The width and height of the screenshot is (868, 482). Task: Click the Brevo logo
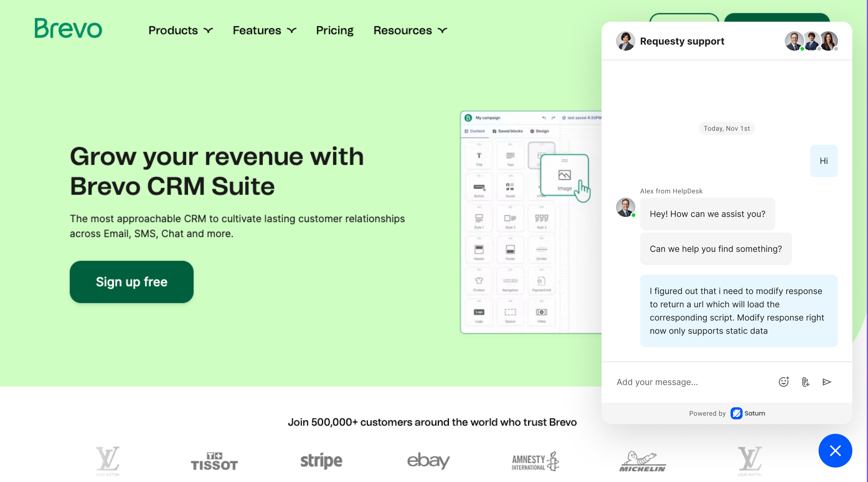pos(68,28)
